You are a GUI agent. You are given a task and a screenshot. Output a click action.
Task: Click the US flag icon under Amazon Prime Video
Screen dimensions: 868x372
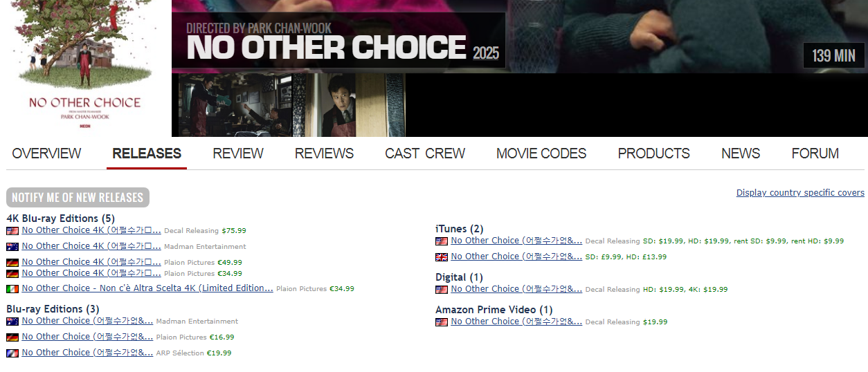point(442,322)
